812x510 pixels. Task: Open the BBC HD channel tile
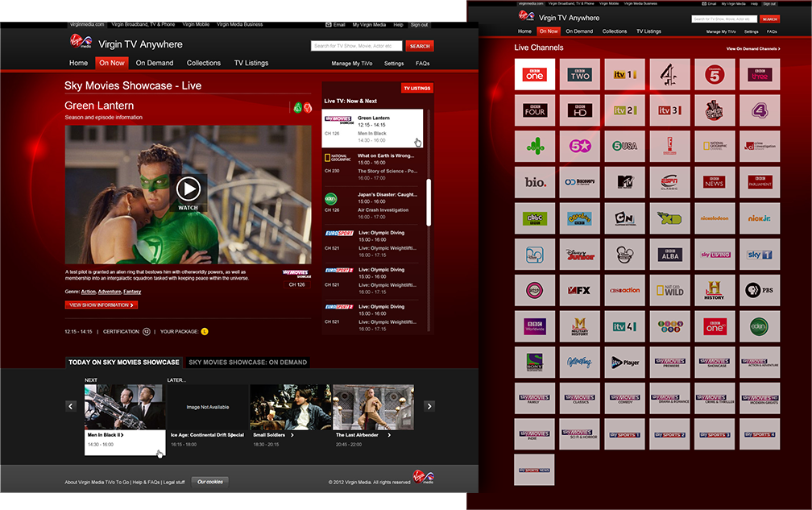(579, 110)
